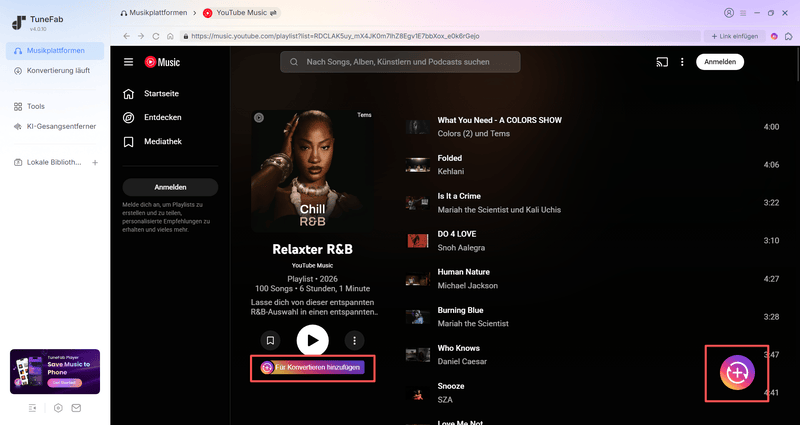Click the thumbnail for Human Nature

click(417, 279)
